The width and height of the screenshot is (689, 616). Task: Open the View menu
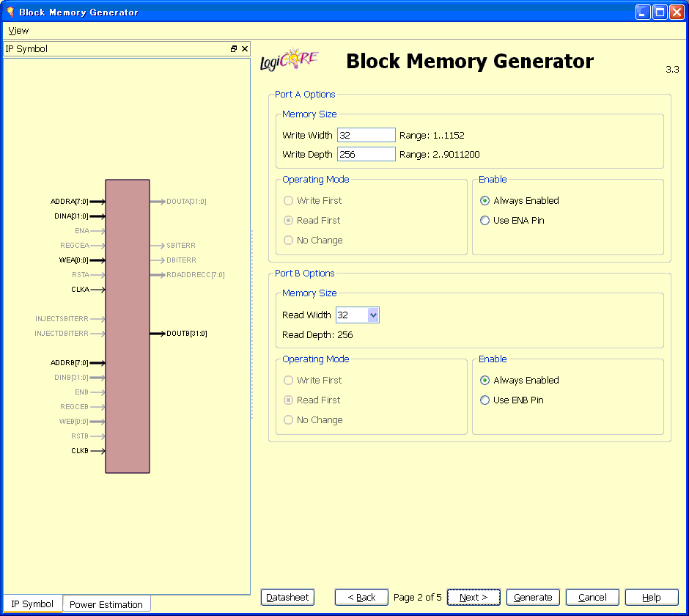pos(18,30)
